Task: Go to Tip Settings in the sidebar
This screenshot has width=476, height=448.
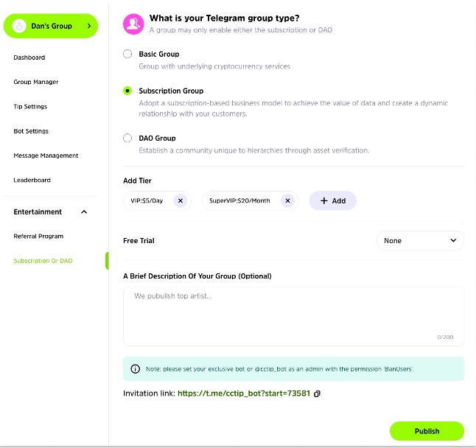Action: coord(30,107)
